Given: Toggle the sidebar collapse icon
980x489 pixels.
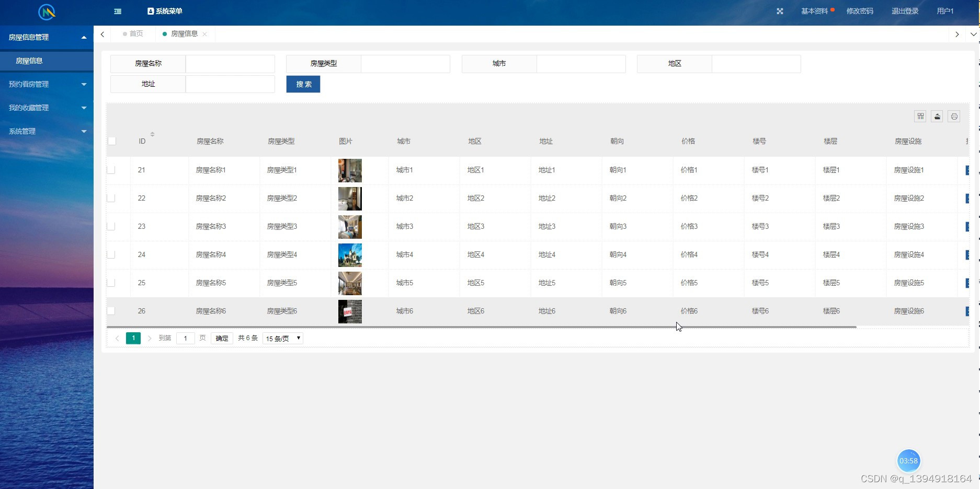Looking at the screenshot, I should (118, 11).
